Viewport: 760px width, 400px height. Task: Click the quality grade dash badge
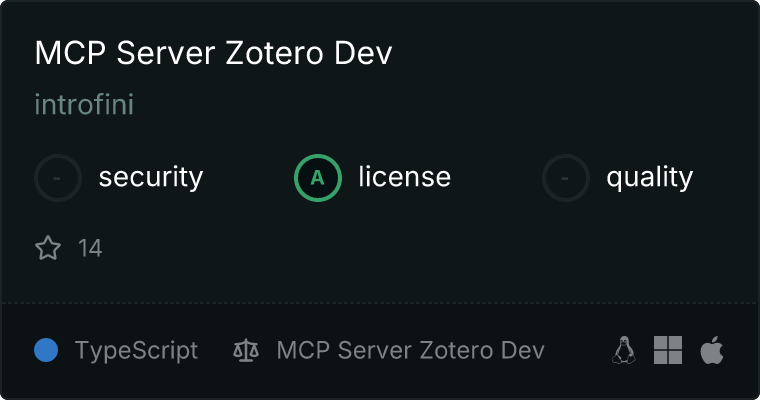coord(566,178)
